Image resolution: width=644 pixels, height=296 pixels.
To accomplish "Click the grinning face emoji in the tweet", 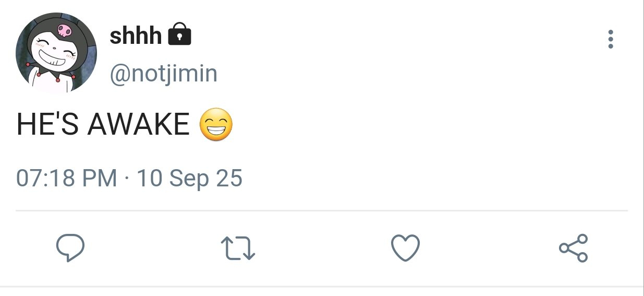I will [216, 126].
